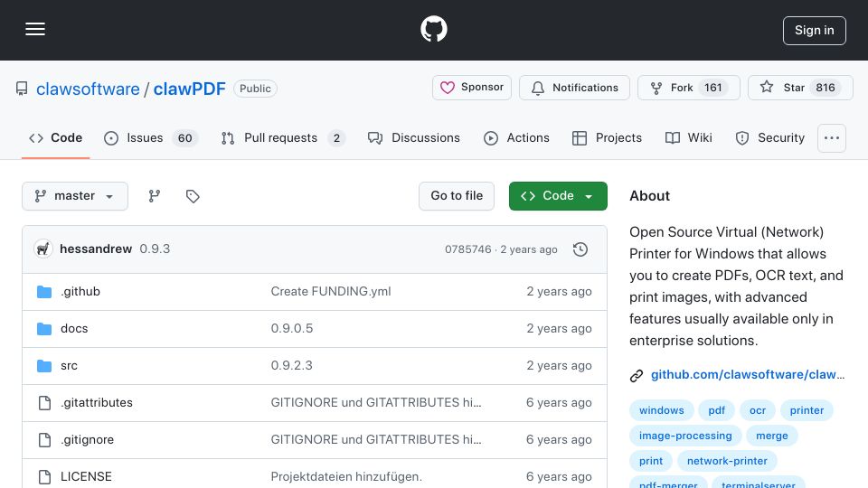View the Security tab

coord(770,137)
